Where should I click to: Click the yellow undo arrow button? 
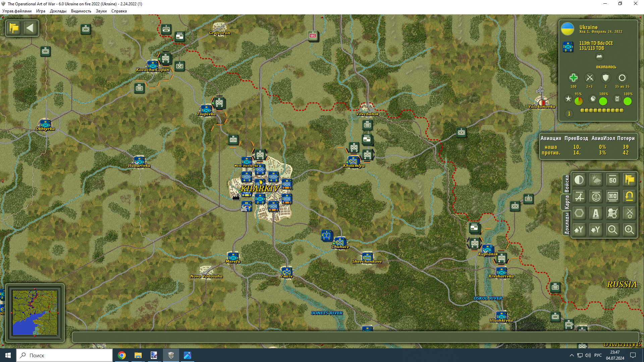pyautogui.click(x=630, y=197)
